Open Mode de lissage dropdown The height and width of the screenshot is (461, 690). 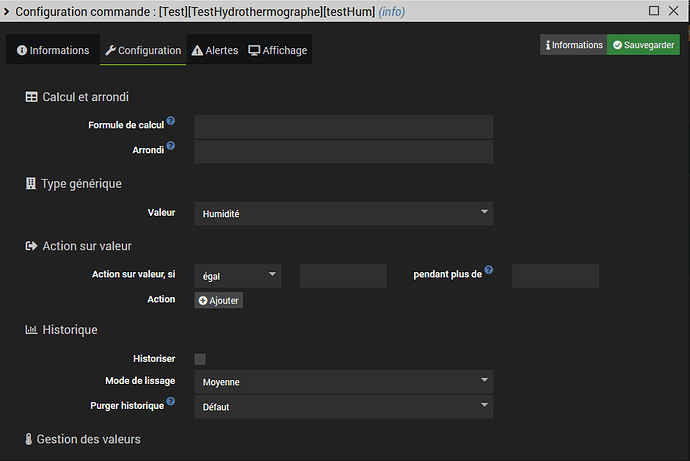[343, 381]
